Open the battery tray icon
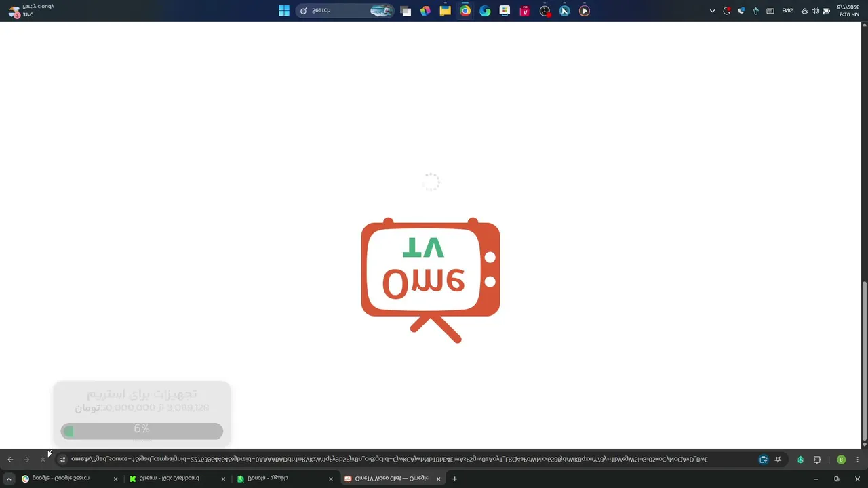Screen dimensions: 868x488 tap(826, 11)
